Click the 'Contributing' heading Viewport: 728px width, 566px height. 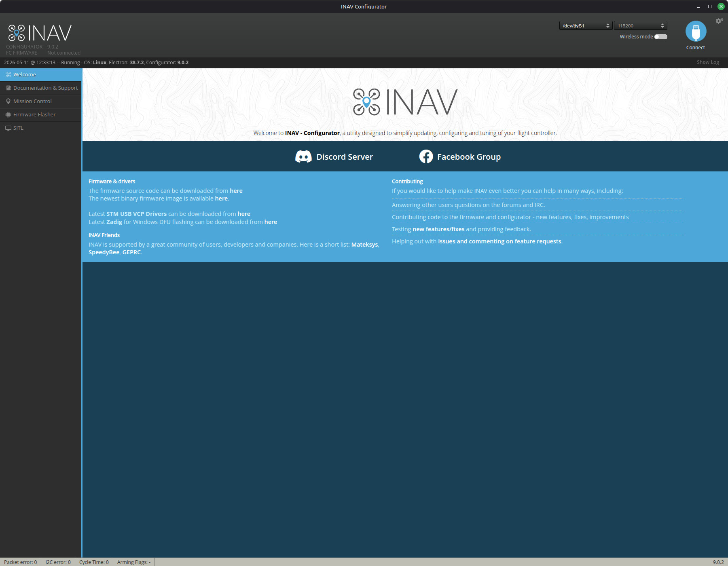tap(407, 182)
